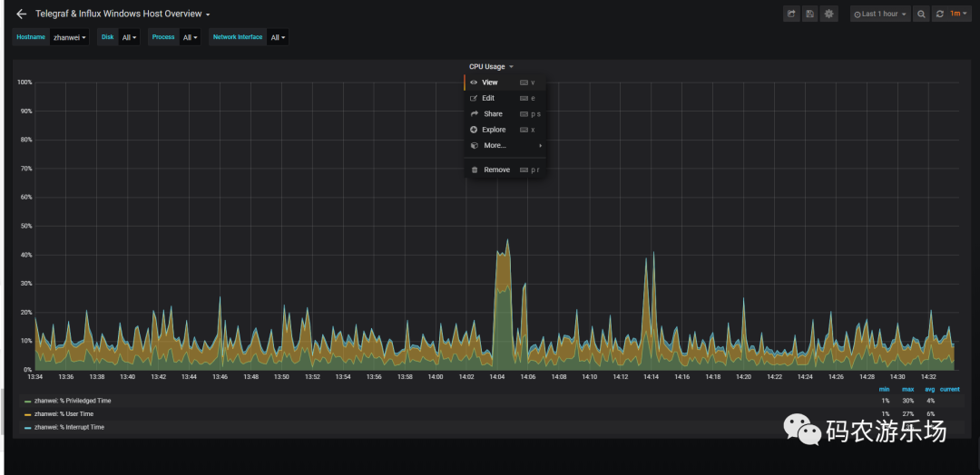Image resolution: width=980 pixels, height=475 pixels.
Task: Click the 30% max value for Priviledged Time
Action: point(908,401)
